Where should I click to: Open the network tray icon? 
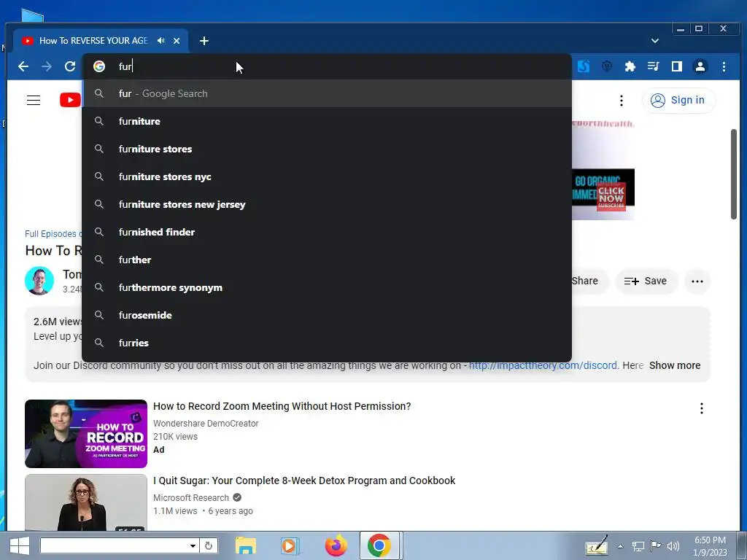[x=638, y=546]
